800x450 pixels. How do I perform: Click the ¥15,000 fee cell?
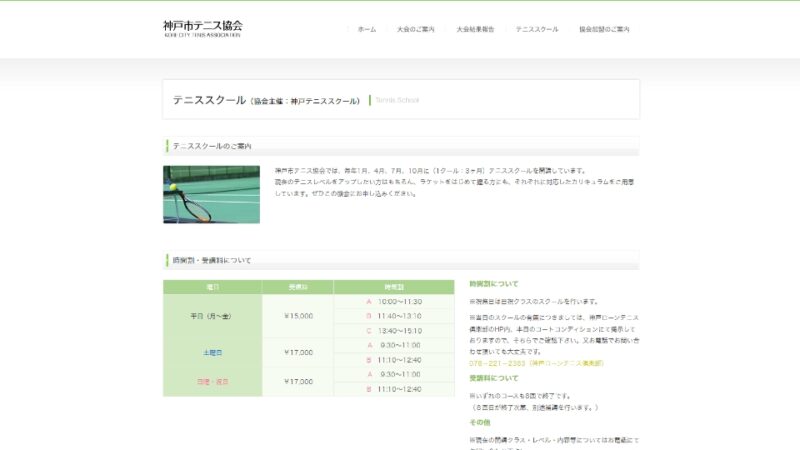click(x=298, y=316)
